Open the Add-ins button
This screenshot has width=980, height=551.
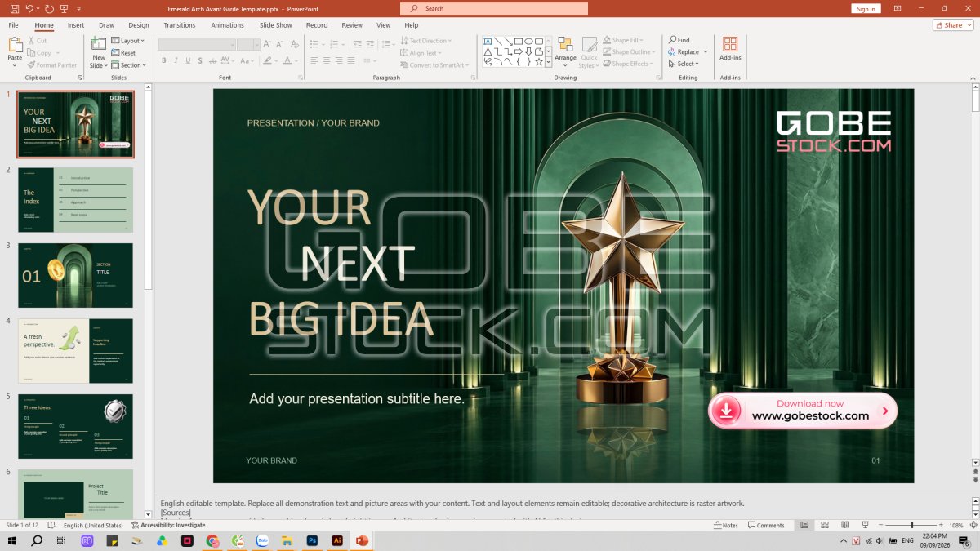click(x=730, y=48)
